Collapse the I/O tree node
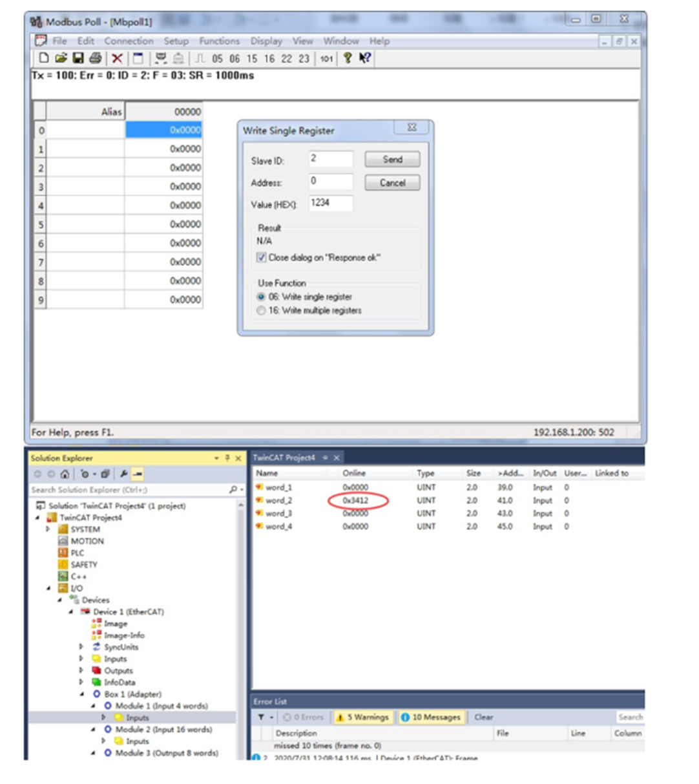The height and width of the screenshot is (784, 699). pos(48,588)
